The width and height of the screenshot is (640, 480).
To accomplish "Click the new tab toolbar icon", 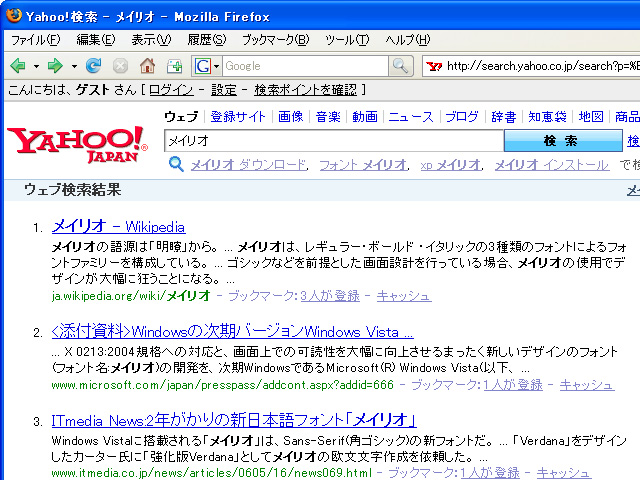I will (x=174, y=66).
